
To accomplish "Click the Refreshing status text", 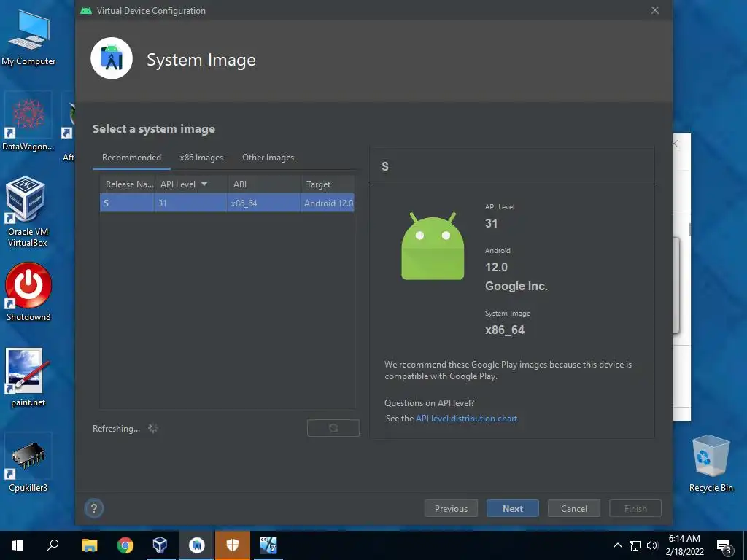I will [x=116, y=429].
